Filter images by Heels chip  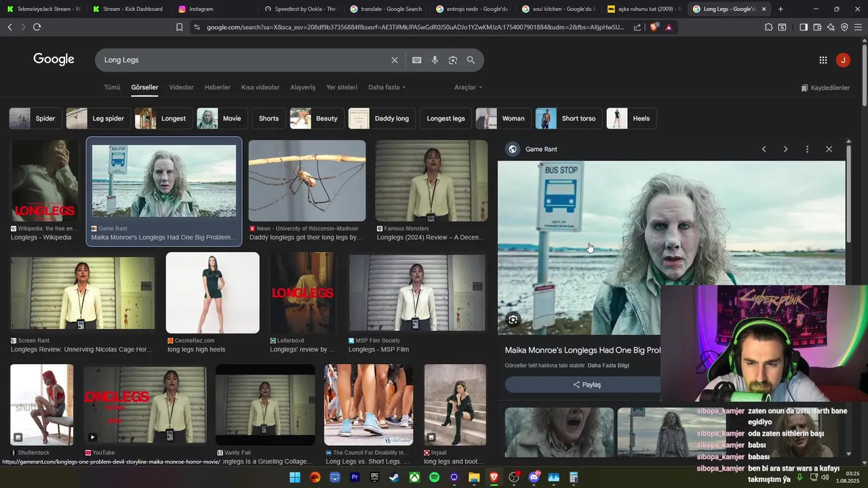point(631,119)
